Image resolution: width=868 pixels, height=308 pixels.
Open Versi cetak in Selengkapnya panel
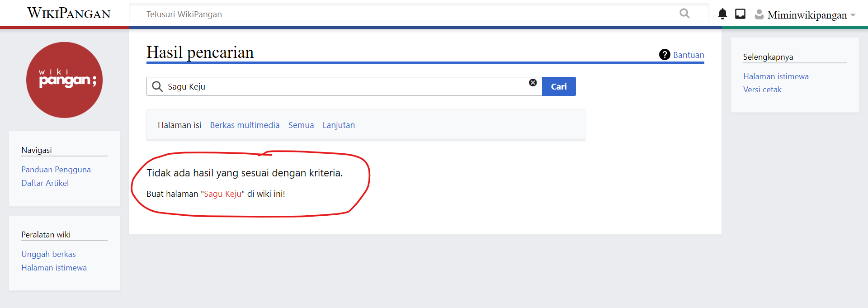762,90
